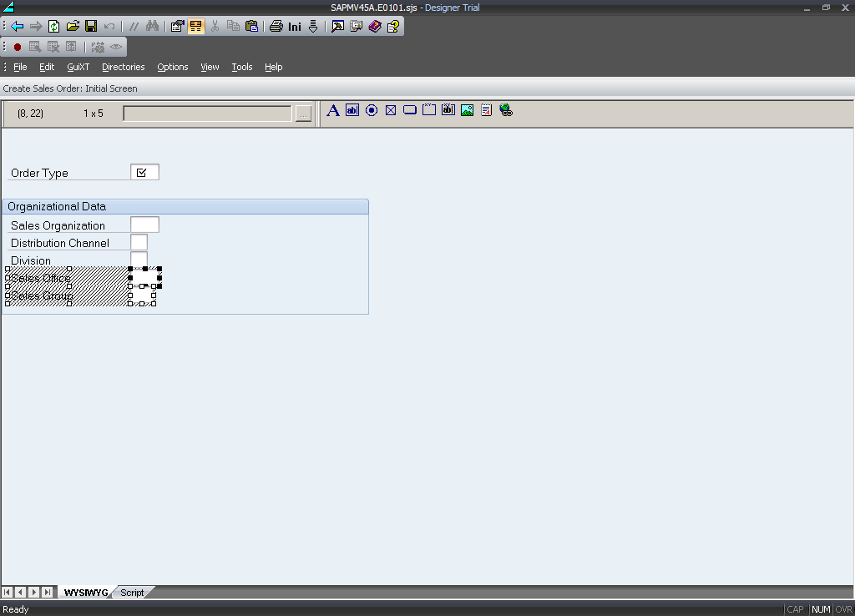Click the globe link element tool
This screenshot has width=855, height=616.
point(506,110)
